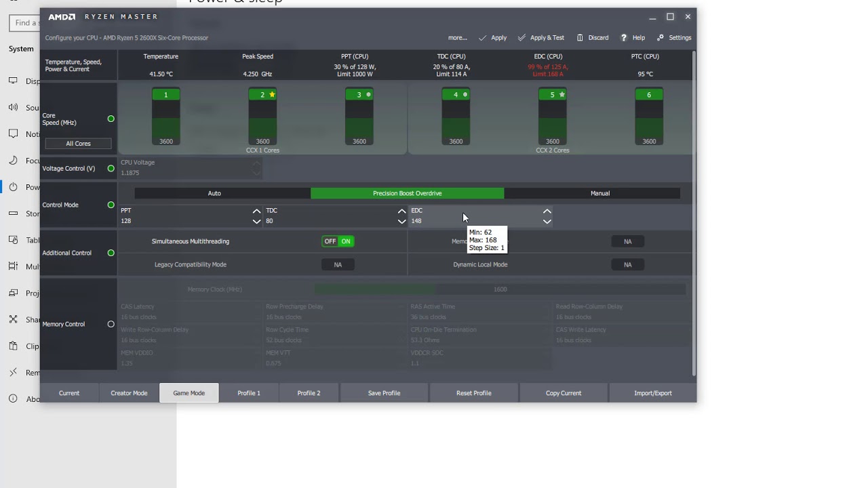The width and height of the screenshot is (868, 488).
Task: Open the Help option
Action: [x=633, y=38]
